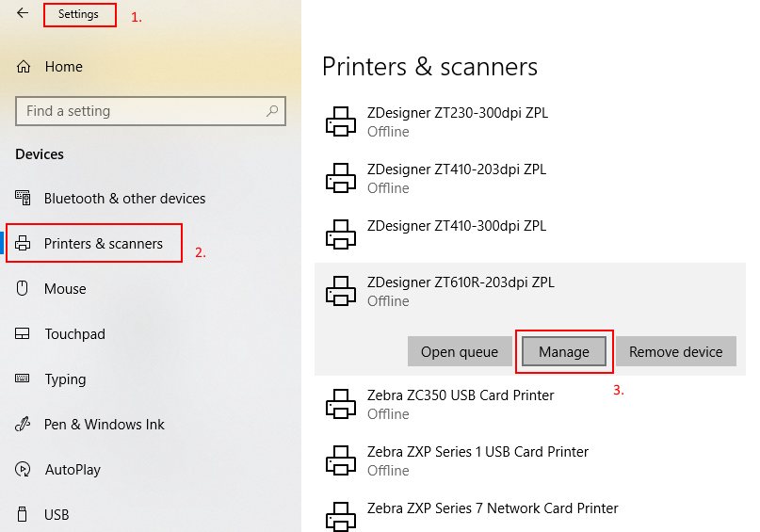Image resolution: width=760 pixels, height=532 pixels.
Task: Click the AutoPlay icon in sidebar
Action: pyautogui.click(x=24, y=470)
